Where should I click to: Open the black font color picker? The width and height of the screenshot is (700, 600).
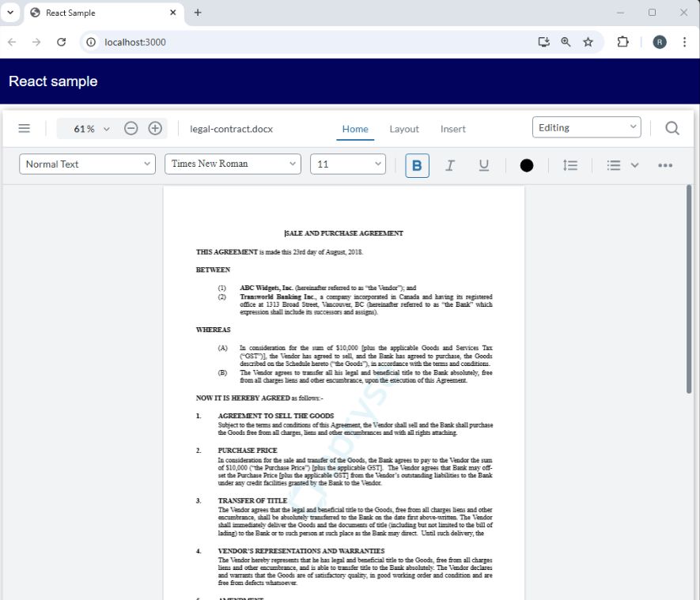click(526, 165)
